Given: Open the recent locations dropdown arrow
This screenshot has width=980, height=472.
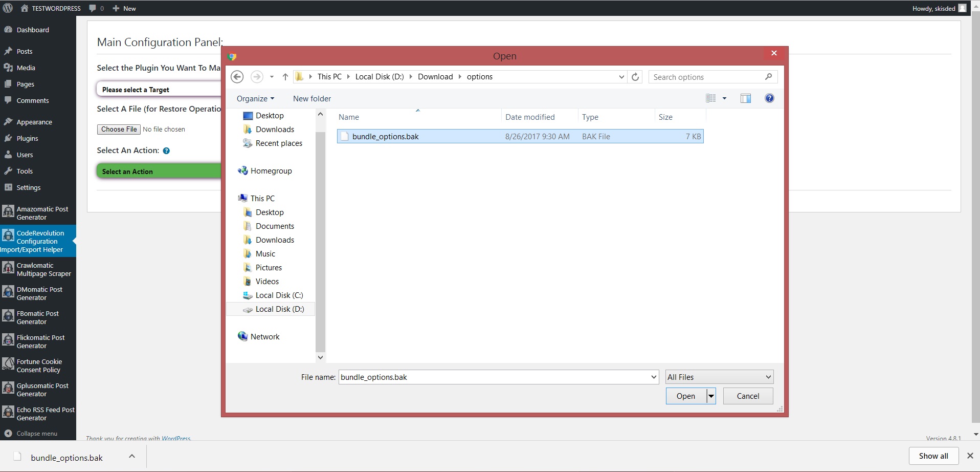Looking at the screenshot, I should tap(272, 77).
